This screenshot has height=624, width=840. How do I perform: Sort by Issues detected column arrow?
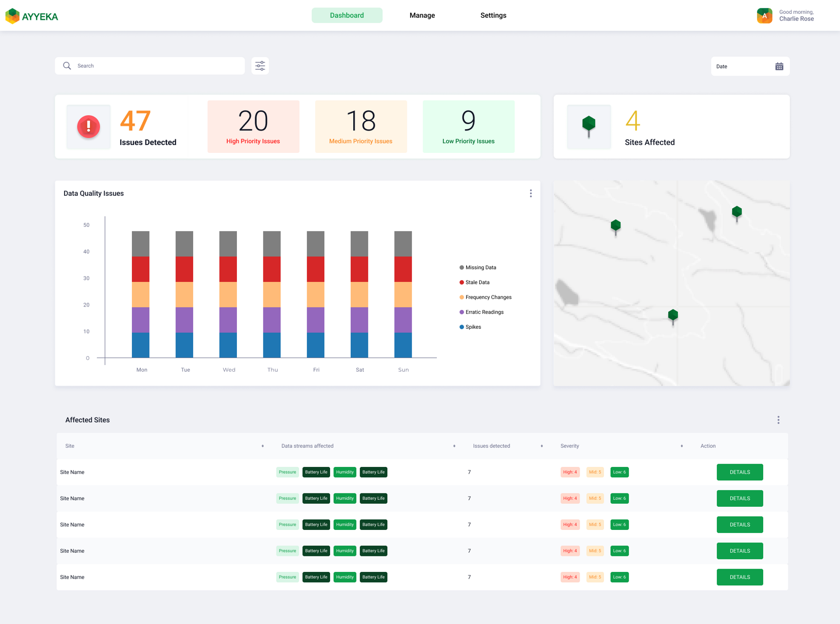click(x=541, y=446)
